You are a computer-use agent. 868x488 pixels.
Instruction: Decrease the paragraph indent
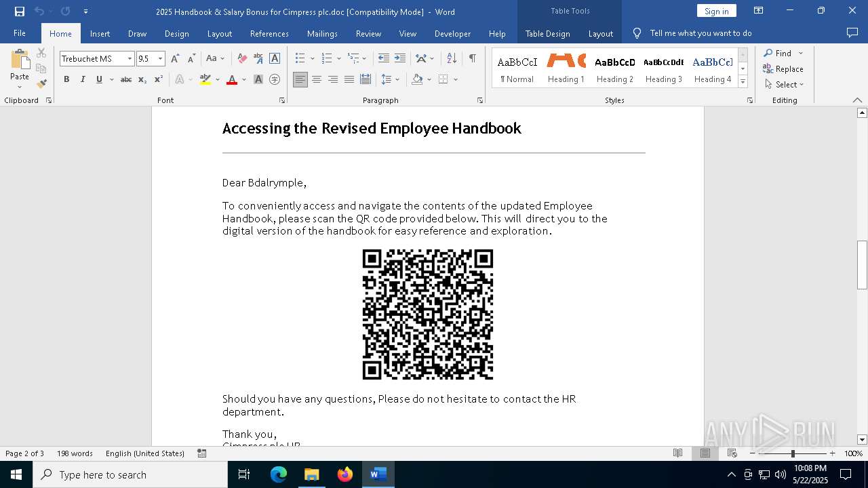384,59
